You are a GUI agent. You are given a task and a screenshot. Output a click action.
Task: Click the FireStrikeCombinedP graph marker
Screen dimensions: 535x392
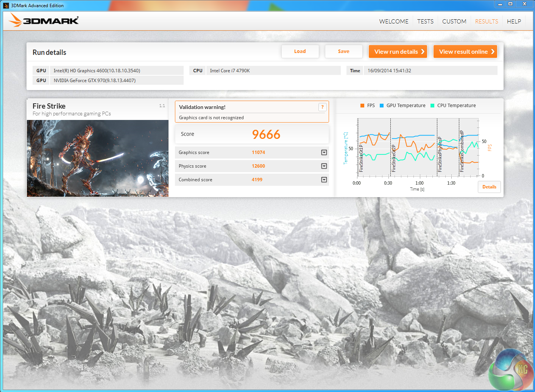[462, 151]
